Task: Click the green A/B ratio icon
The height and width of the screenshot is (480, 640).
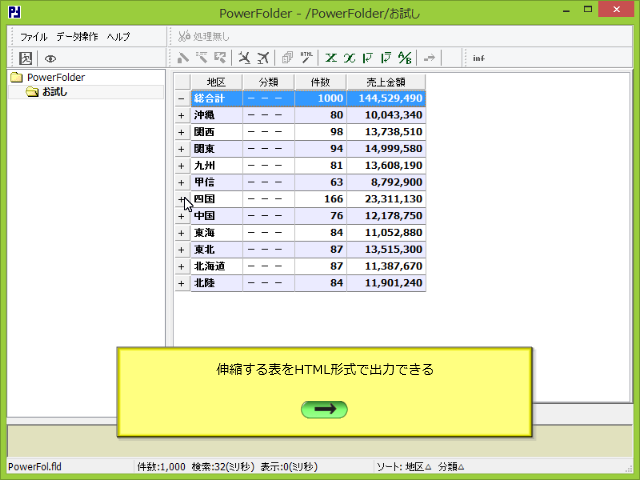Action: coord(405,58)
